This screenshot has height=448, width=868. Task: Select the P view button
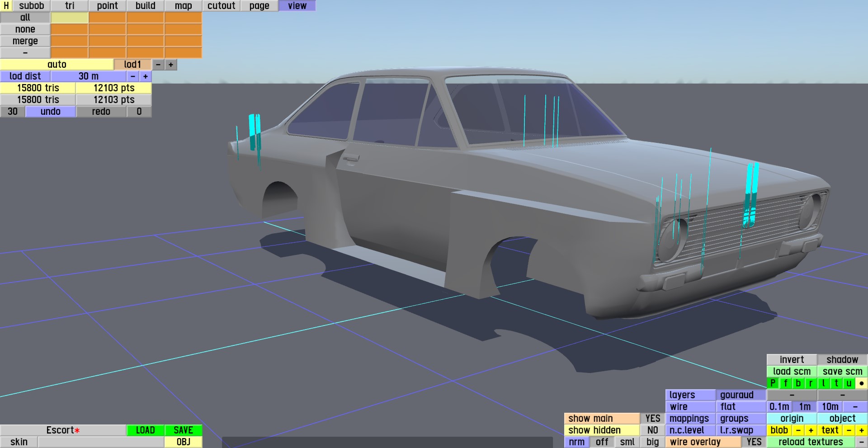click(x=773, y=383)
